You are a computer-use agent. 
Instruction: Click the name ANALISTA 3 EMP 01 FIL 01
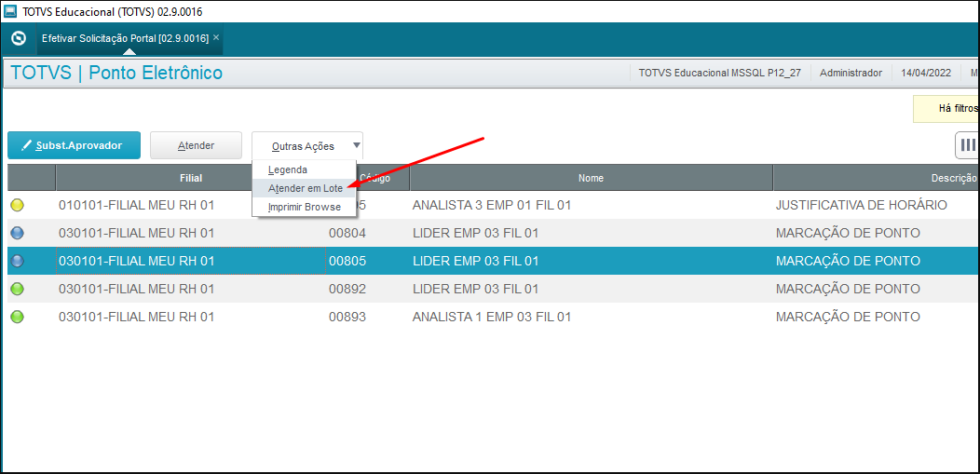(x=492, y=205)
